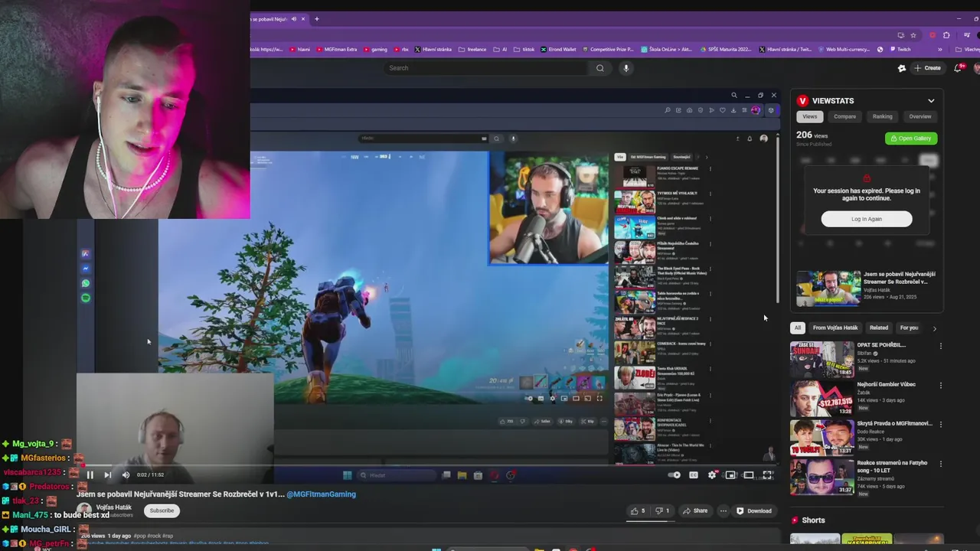The width and height of the screenshot is (980, 551).
Task: Subscribe to Vojťas Haták
Action: click(x=162, y=510)
